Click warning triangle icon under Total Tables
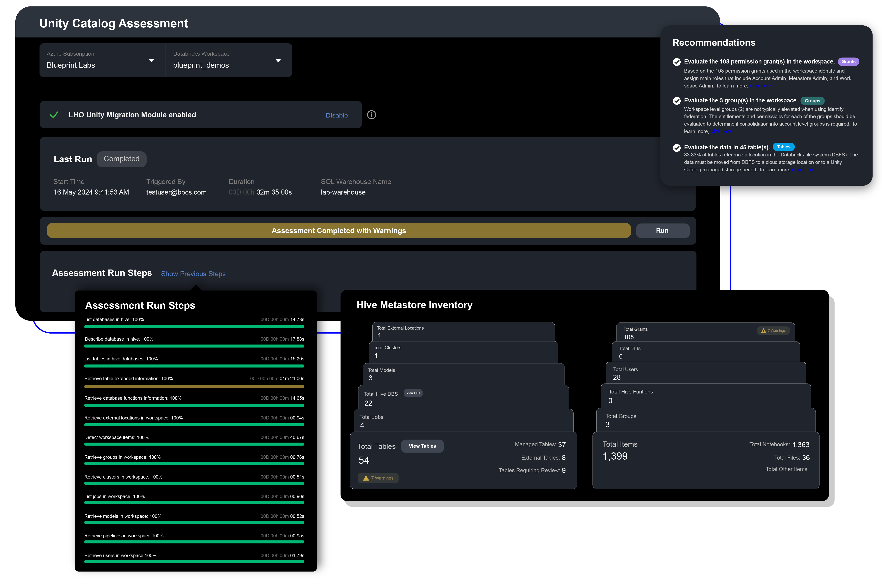 click(366, 478)
